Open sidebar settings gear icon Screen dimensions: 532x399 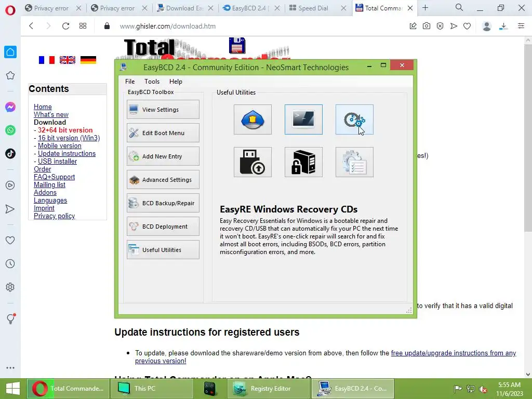(x=10, y=287)
